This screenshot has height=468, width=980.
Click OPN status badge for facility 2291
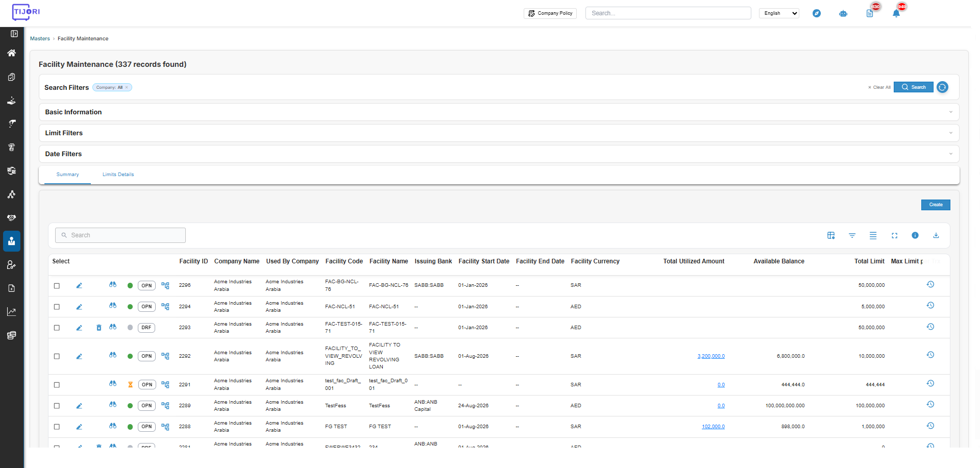pos(147,385)
